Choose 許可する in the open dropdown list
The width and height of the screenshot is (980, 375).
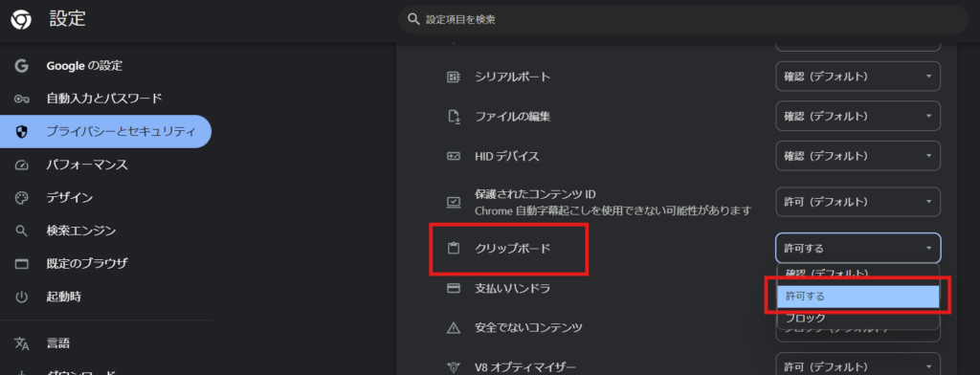point(857,297)
